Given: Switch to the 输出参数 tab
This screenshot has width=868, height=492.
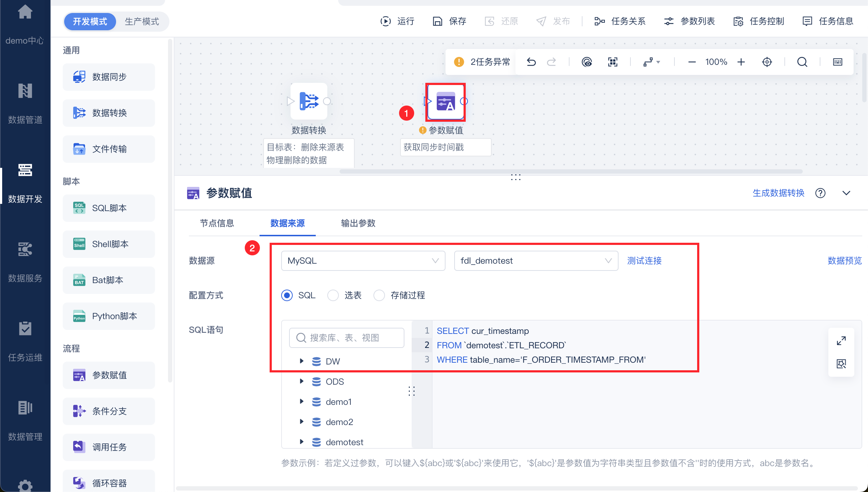Looking at the screenshot, I should tap(358, 223).
